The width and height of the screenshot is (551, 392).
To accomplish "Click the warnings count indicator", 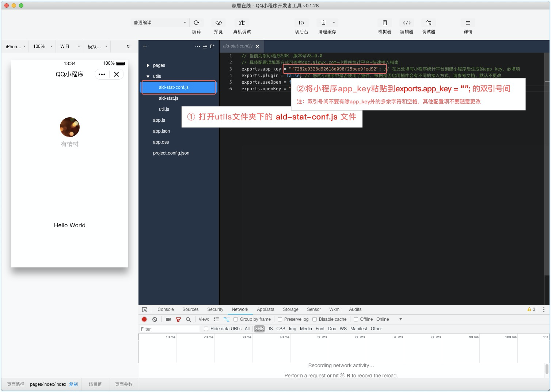I will click(x=531, y=309).
